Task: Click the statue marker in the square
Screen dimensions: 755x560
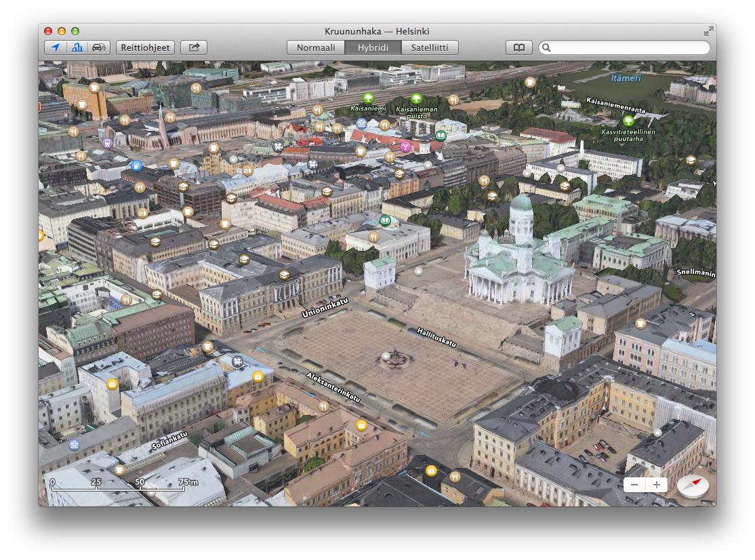Action: click(386, 356)
